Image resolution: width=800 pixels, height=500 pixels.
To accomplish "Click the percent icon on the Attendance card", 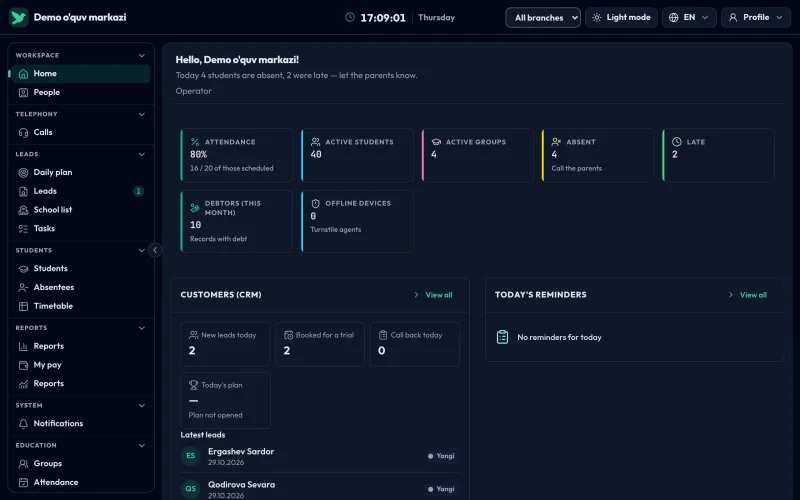I will pyautogui.click(x=195, y=142).
